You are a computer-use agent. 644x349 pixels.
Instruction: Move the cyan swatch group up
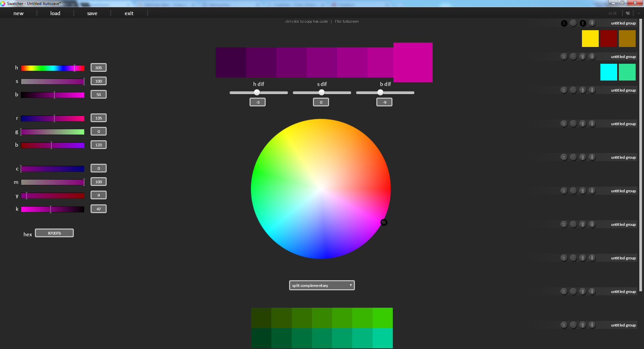pyautogui.click(x=583, y=56)
